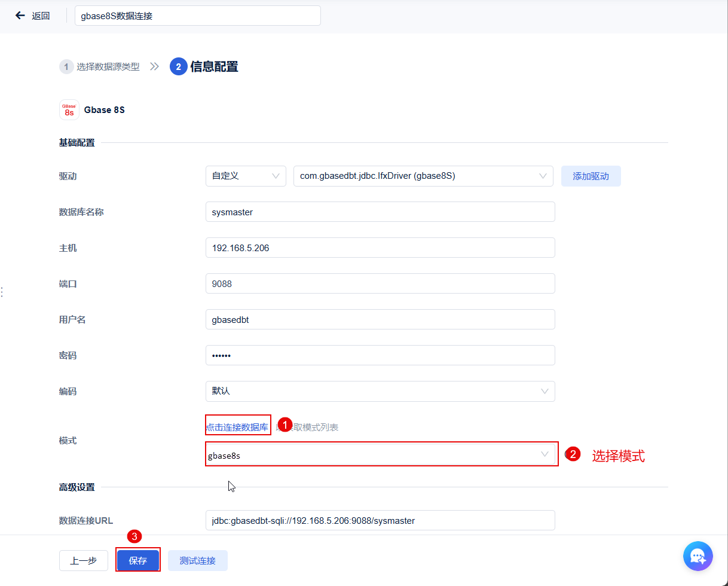Viewport: 728px width, 586px height.
Task: Click the 数据库名称 field with sysmaster
Action: [380, 212]
